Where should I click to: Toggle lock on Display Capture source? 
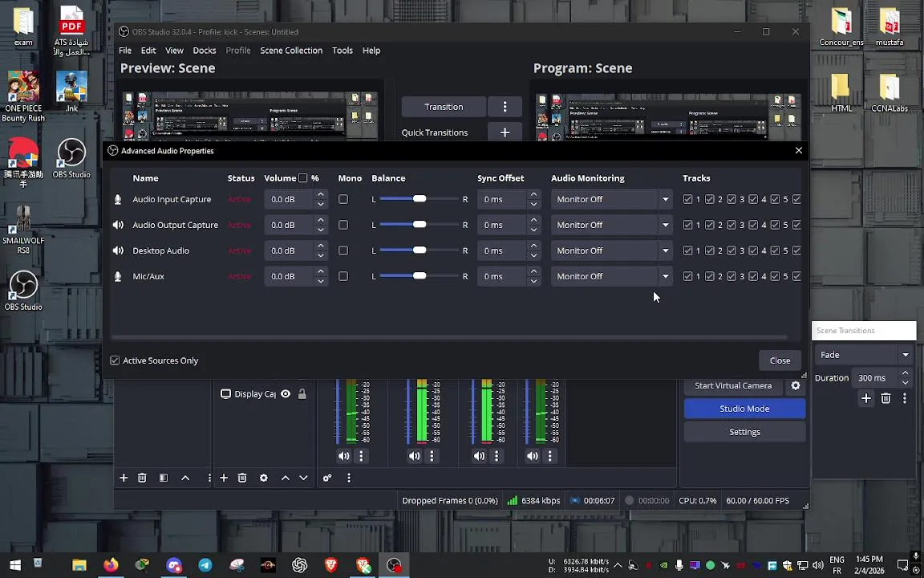point(302,394)
